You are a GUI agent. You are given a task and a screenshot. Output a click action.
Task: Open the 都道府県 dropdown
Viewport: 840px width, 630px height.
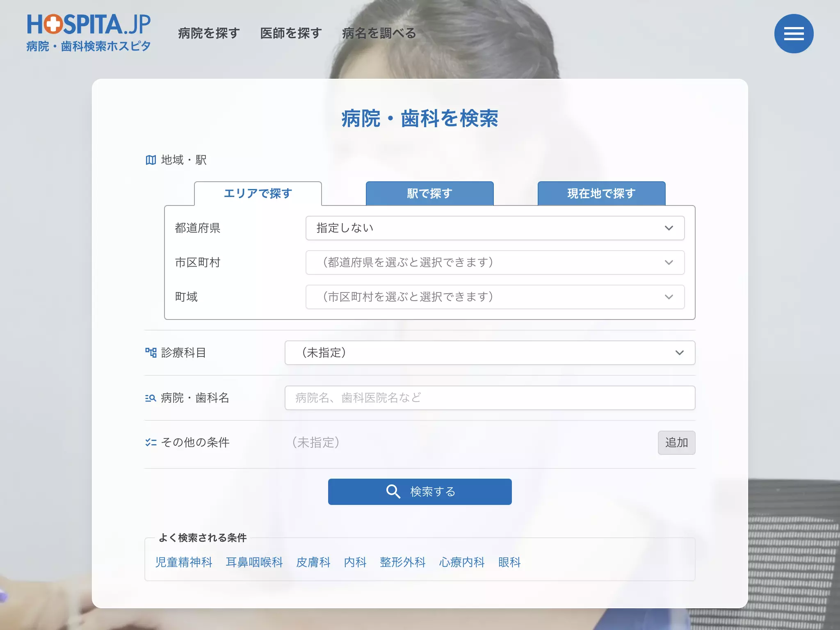pos(495,228)
